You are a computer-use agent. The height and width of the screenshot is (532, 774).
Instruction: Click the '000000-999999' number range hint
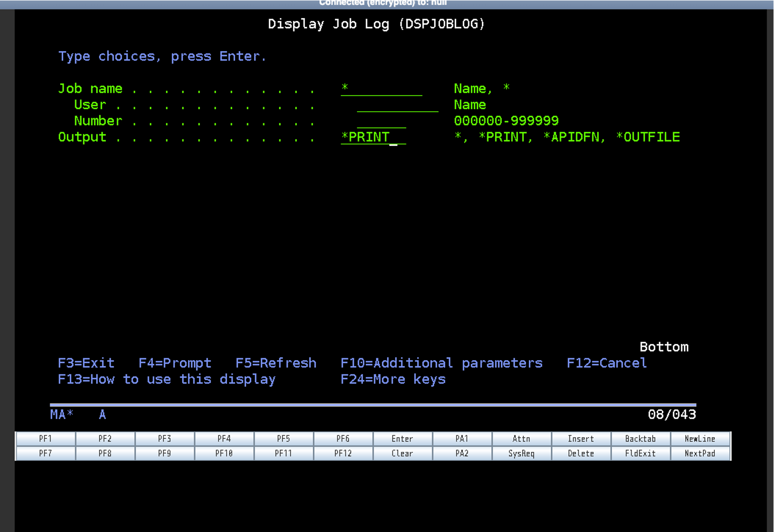click(x=506, y=121)
